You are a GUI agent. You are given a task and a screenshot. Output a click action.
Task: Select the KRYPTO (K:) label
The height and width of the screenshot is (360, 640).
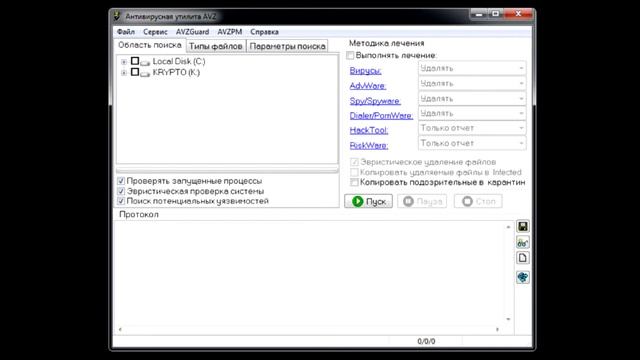pos(176,72)
